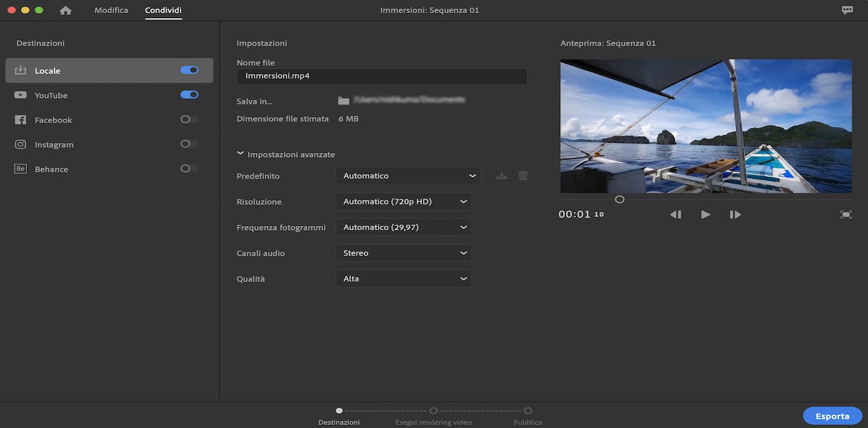Turn off the YouTube sharing toggle
The height and width of the screenshot is (428, 868).
(190, 94)
